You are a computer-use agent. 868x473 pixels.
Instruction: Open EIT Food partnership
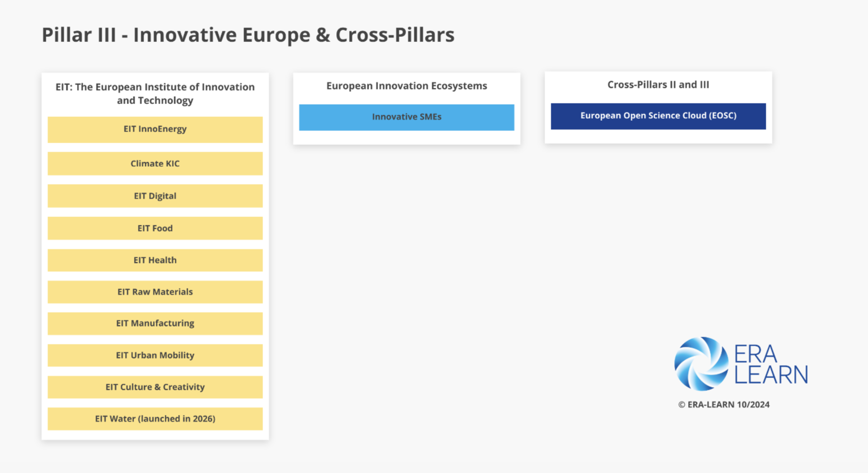point(155,228)
